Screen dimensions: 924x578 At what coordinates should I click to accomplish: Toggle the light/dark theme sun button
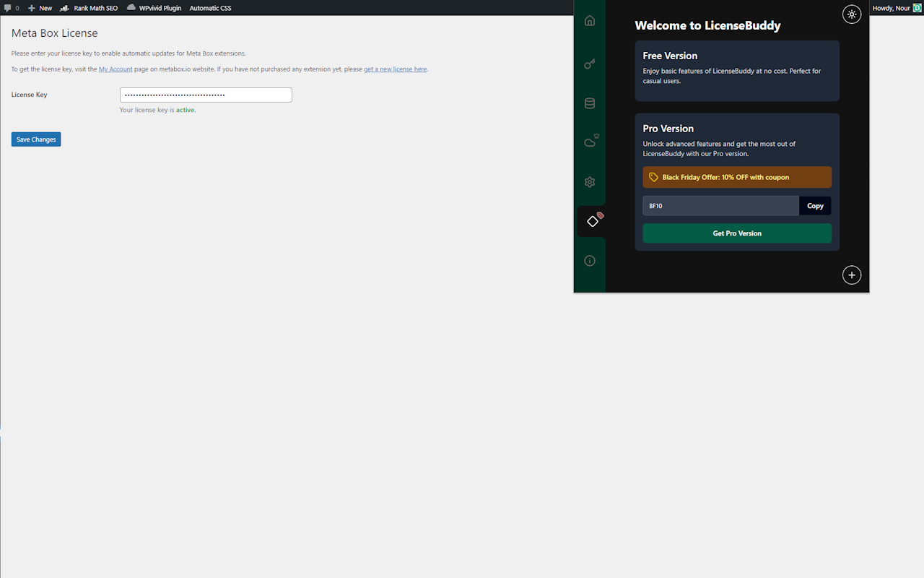tap(852, 14)
